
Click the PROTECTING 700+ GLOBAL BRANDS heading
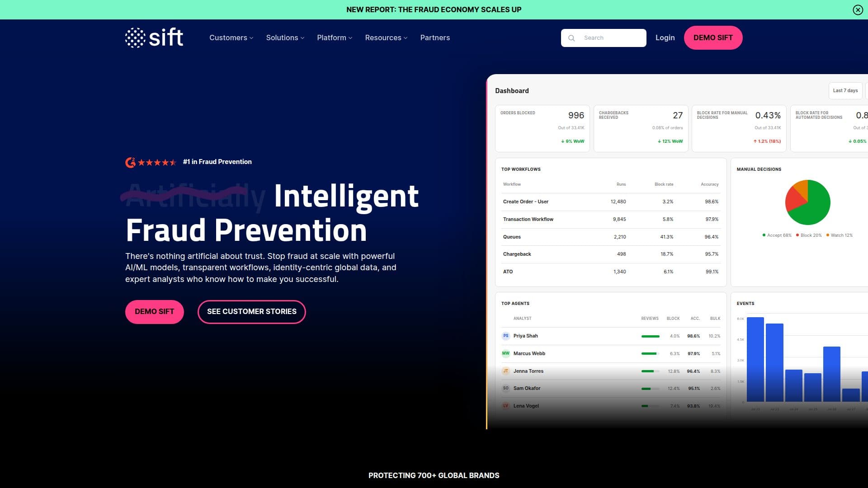(434, 475)
